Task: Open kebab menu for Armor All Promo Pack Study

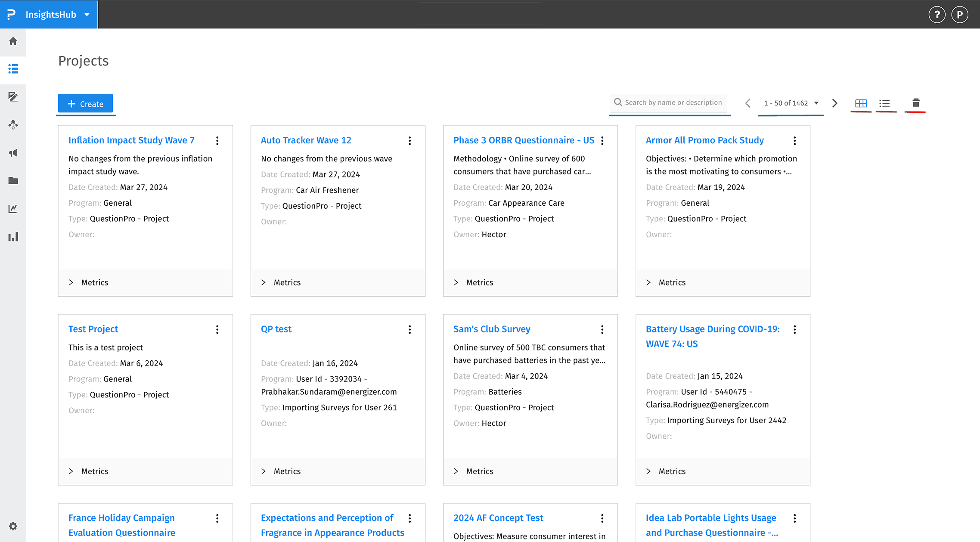Action: point(794,140)
